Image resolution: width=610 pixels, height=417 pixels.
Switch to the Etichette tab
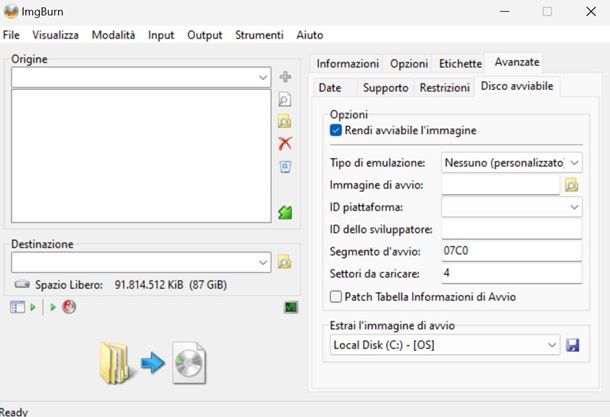click(x=460, y=63)
